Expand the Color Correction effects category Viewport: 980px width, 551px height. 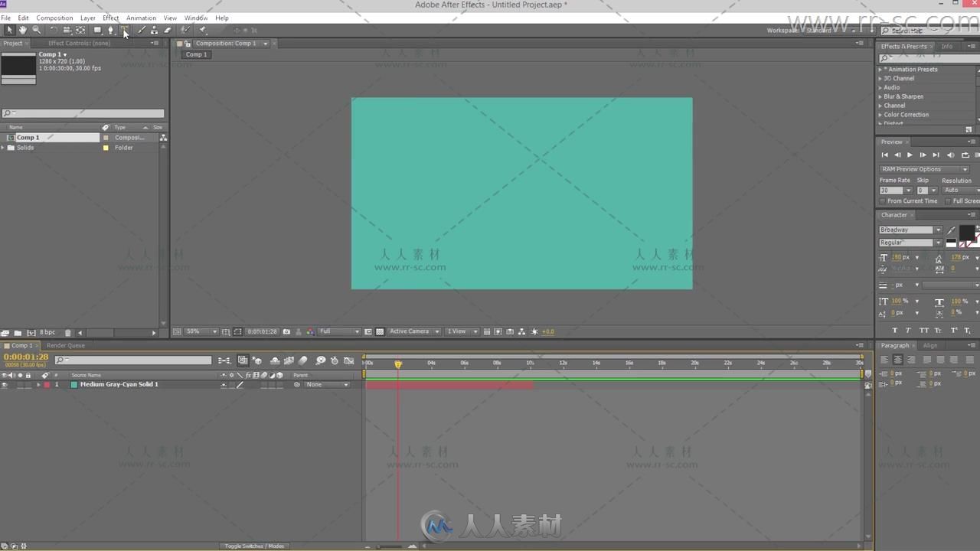click(880, 115)
